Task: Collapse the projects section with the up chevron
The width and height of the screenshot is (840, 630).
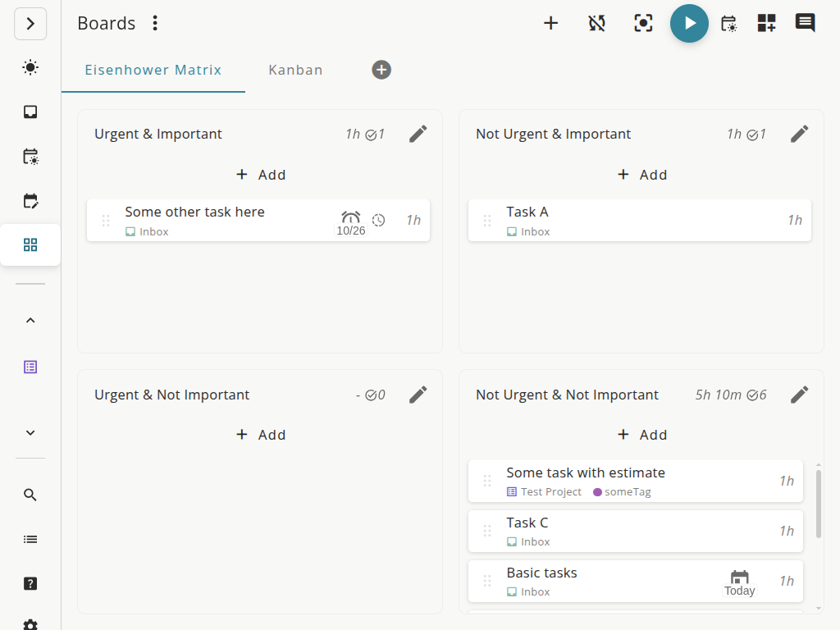Action: pos(30,321)
